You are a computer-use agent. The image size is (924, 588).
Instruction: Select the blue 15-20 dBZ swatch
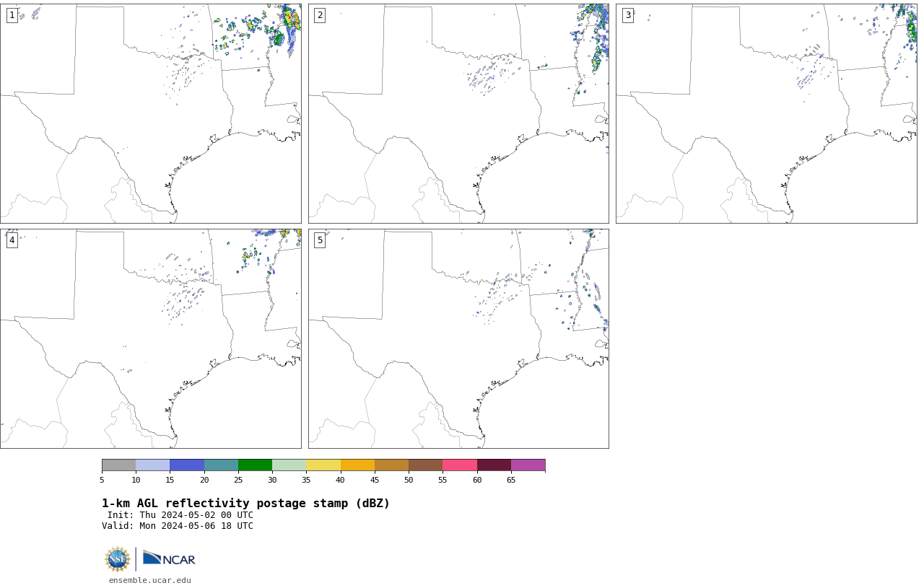click(x=187, y=465)
